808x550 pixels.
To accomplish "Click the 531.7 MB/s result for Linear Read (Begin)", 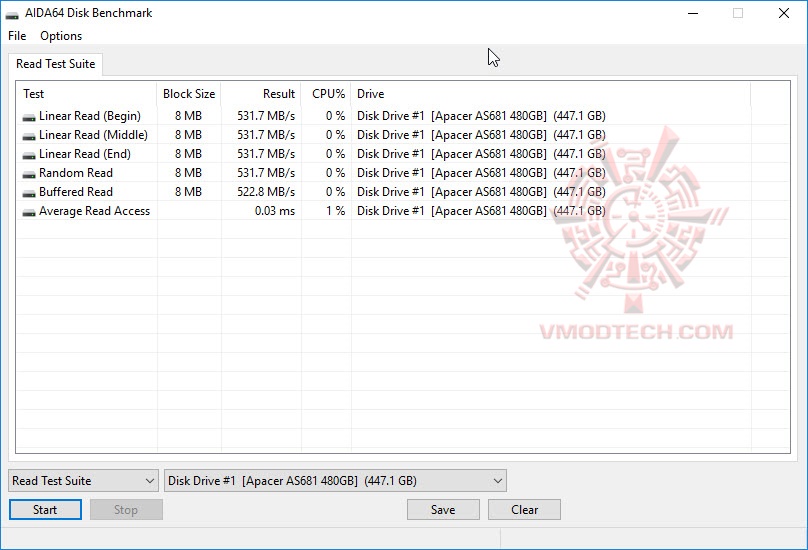I will click(x=266, y=116).
